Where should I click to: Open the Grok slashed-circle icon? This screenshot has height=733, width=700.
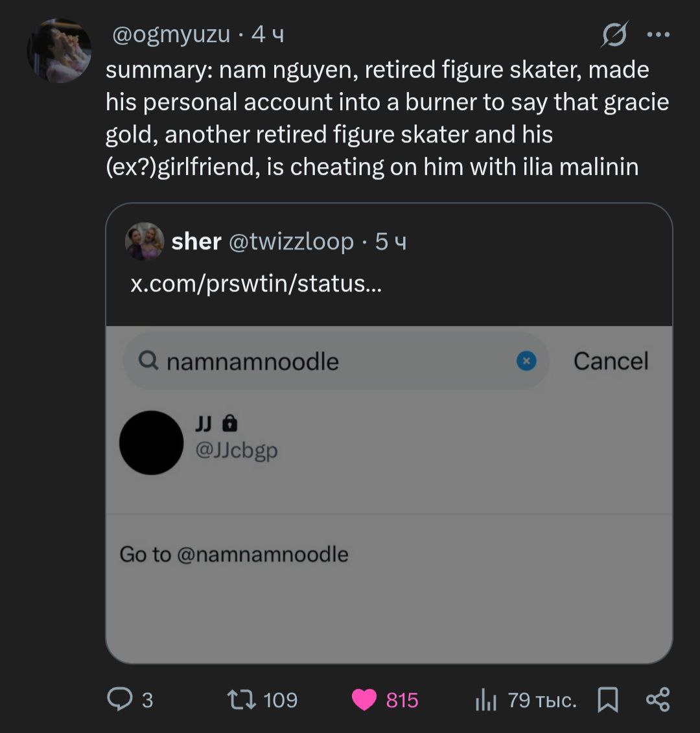[x=614, y=34]
